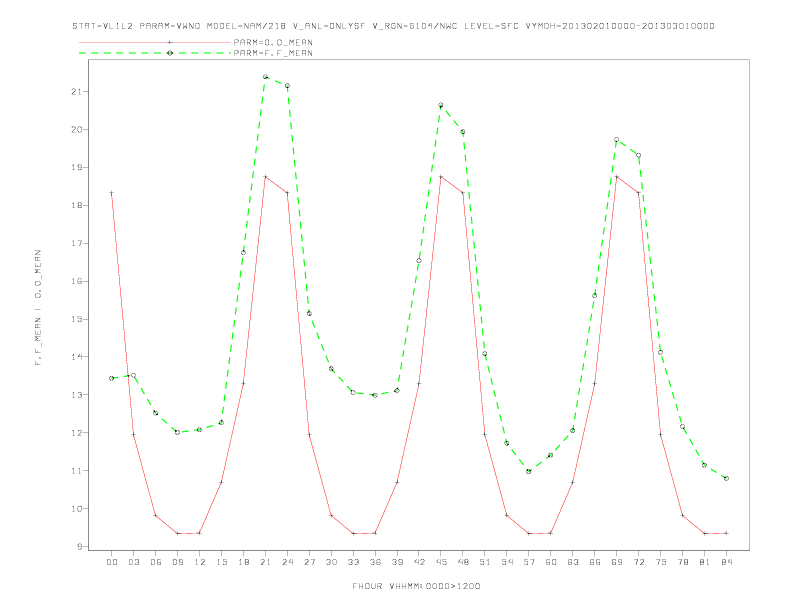Click x-axis tick label 30
This screenshot has height=612, width=792.
pyautogui.click(x=331, y=562)
